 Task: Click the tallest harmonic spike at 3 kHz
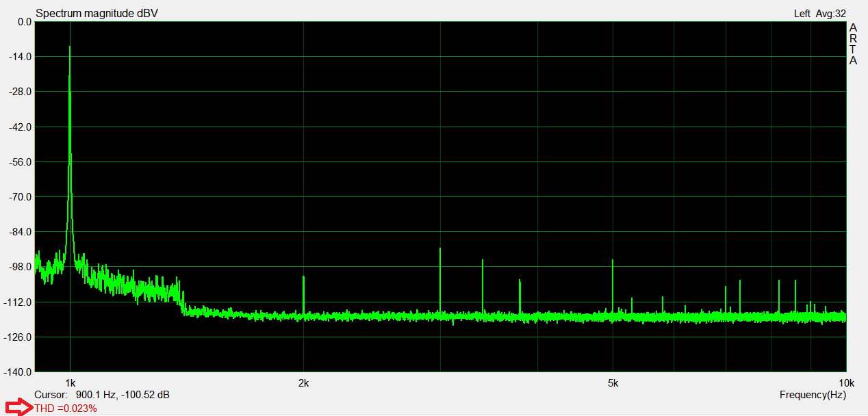tap(440, 281)
